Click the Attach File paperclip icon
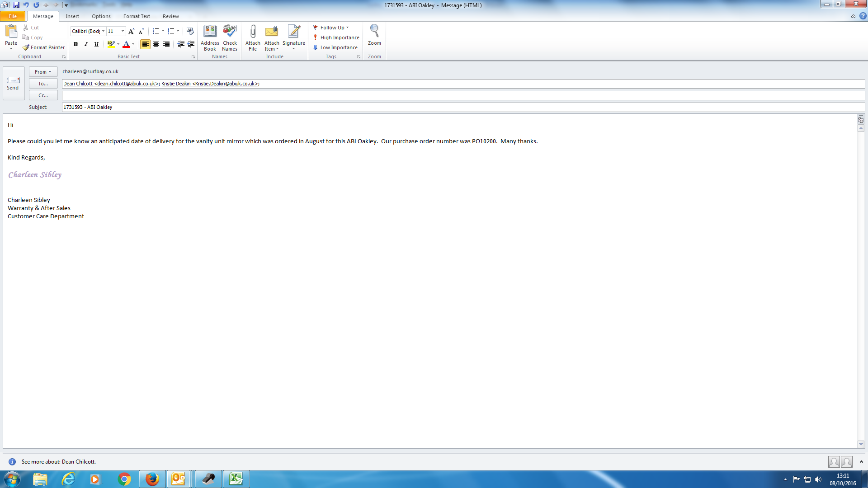 coord(253,32)
